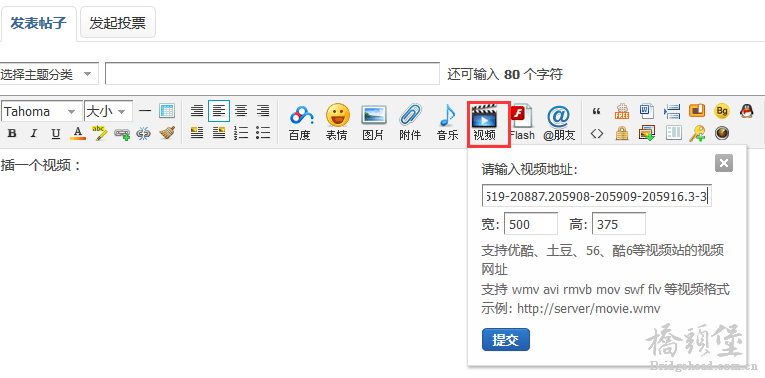Open the Tahoma font dropdown
The height and width of the screenshot is (378, 765).
(x=42, y=111)
